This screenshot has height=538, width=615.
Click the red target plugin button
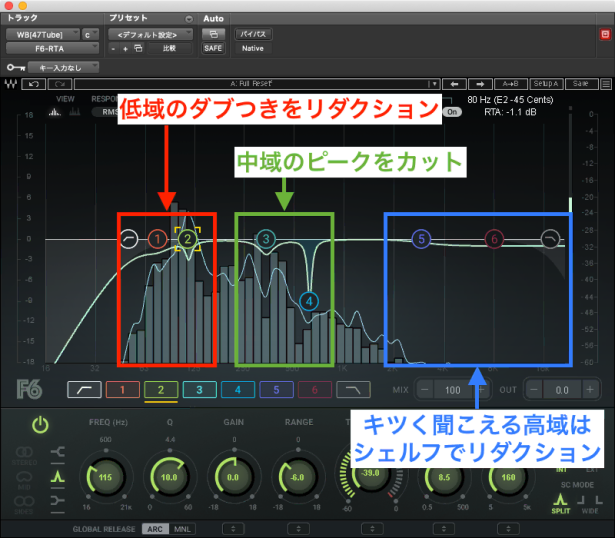point(605,35)
